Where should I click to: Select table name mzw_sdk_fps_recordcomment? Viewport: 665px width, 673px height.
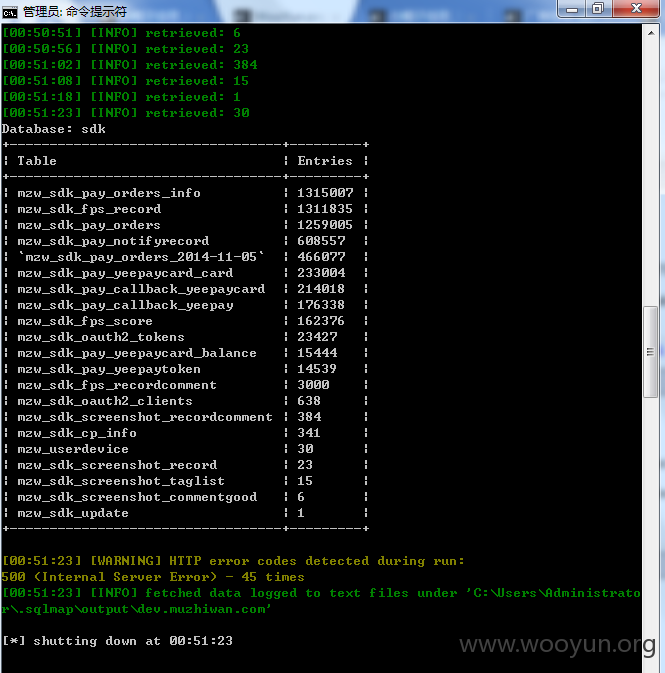[117, 385]
